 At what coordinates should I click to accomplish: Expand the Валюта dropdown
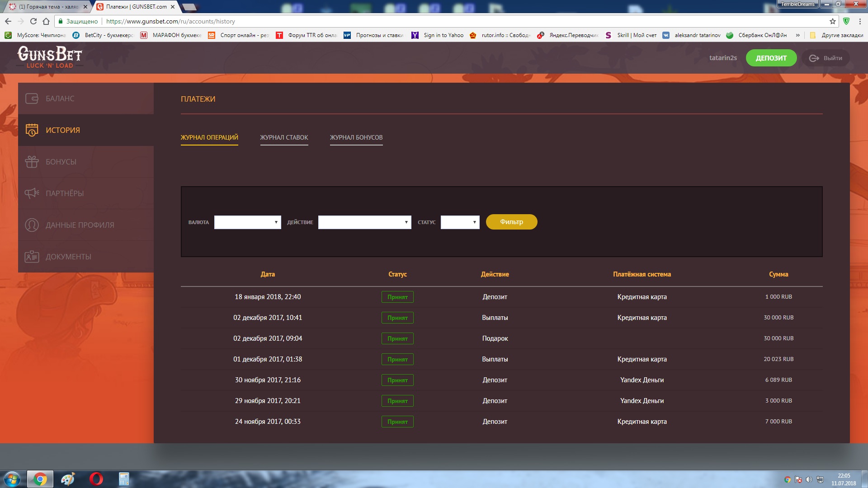[247, 222]
